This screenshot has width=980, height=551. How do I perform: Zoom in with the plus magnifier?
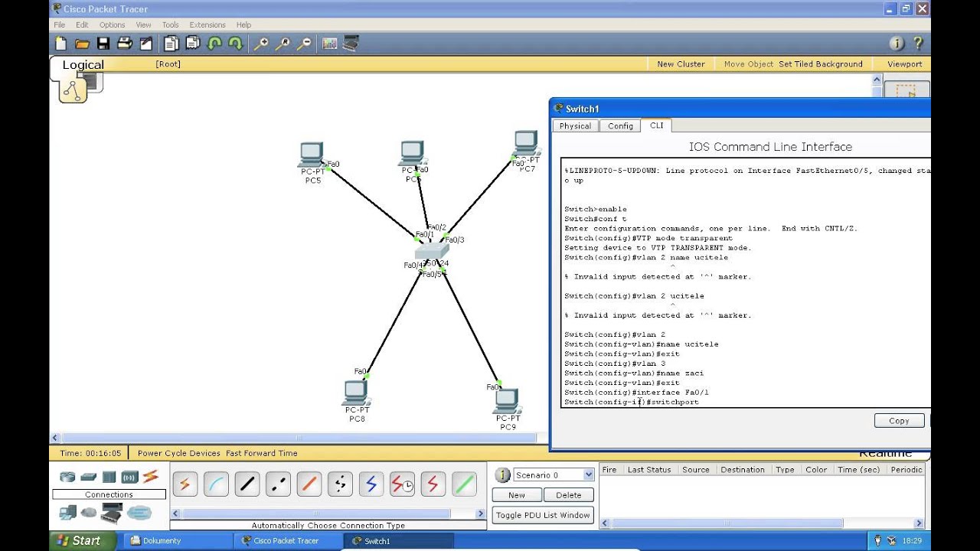pos(261,44)
